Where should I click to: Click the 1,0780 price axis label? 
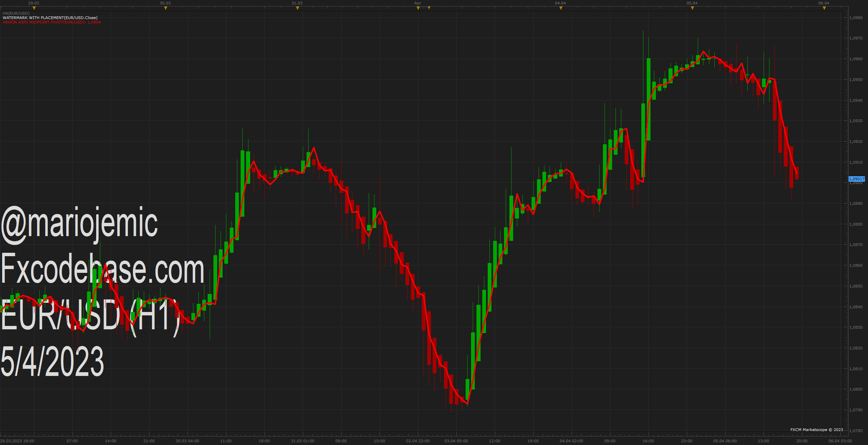(x=856, y=431)
